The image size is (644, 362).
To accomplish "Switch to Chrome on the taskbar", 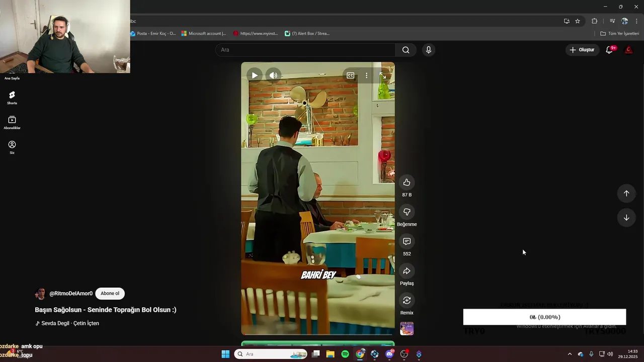I will click(360, 354).
